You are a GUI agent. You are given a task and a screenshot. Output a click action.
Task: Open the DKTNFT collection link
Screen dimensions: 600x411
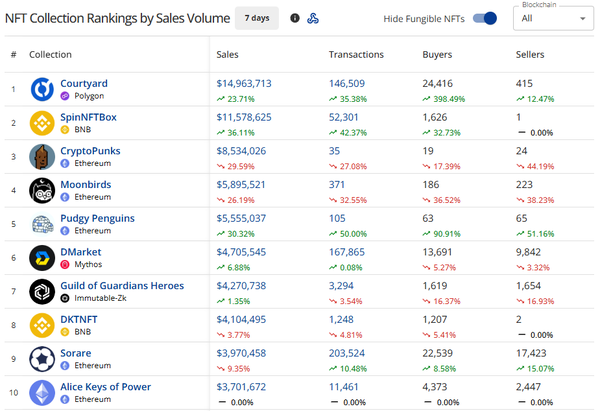79,319
